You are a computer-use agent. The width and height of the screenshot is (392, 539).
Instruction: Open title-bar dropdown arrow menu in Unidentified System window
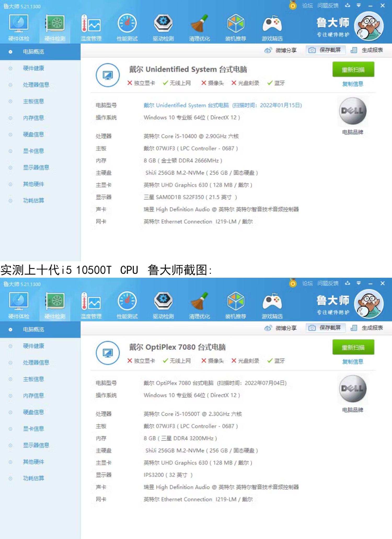tap(359, 5)
